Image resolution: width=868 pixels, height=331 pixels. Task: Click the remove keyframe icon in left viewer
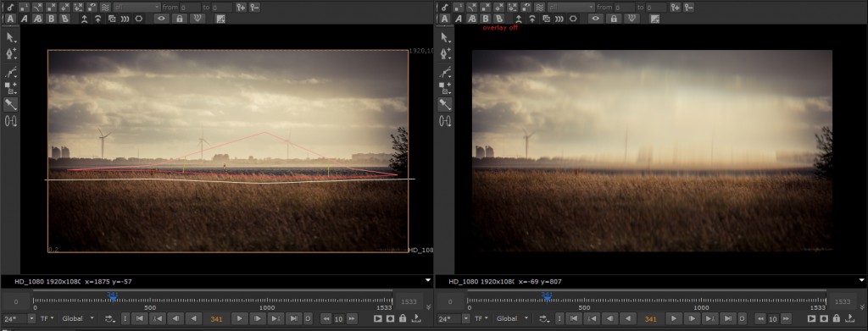click(254, 7)
